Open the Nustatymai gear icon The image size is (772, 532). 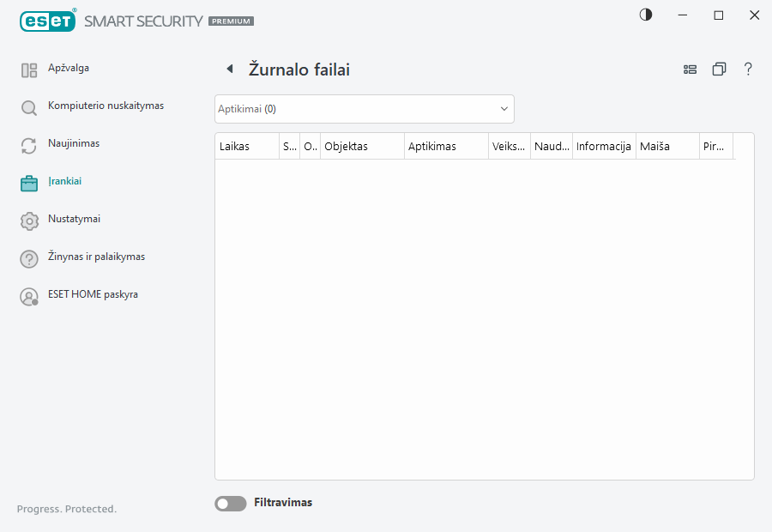[x=28, y=220]
